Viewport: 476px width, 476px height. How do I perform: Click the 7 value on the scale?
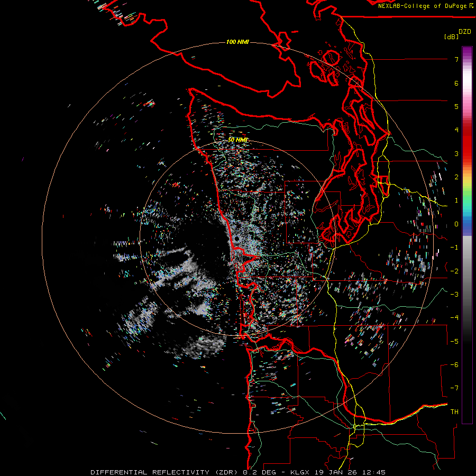coord(456,59)
